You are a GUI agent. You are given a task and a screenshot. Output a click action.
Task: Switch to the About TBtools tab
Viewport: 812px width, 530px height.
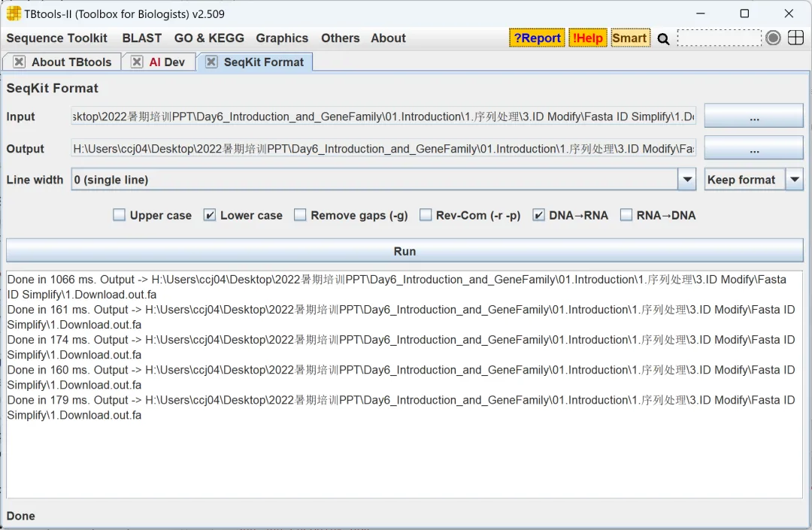pos(71,62)
